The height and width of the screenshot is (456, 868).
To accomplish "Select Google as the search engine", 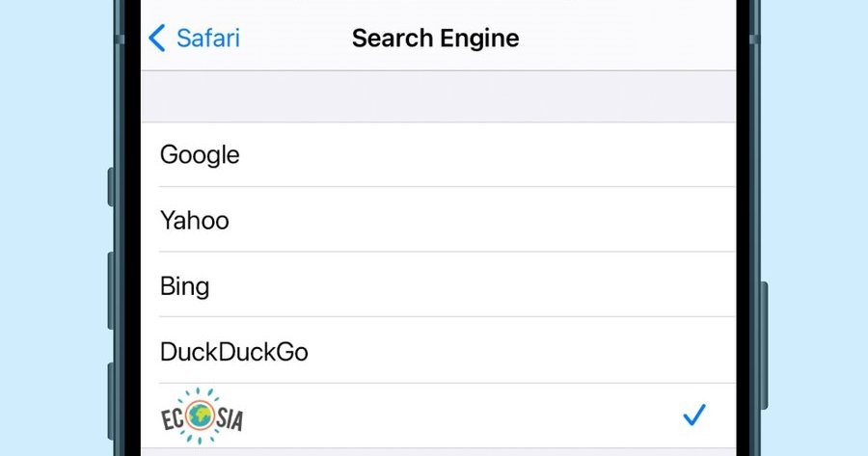I will point(200,155).
